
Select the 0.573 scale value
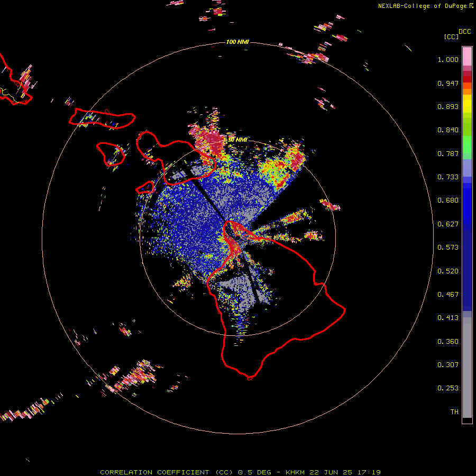[x=448, y=248]
